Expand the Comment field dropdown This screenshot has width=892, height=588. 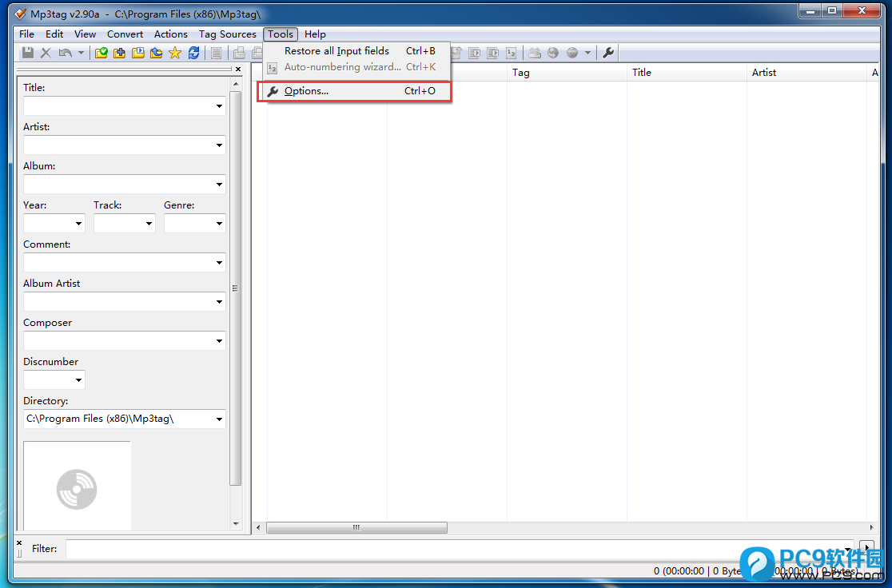[219, 263]
